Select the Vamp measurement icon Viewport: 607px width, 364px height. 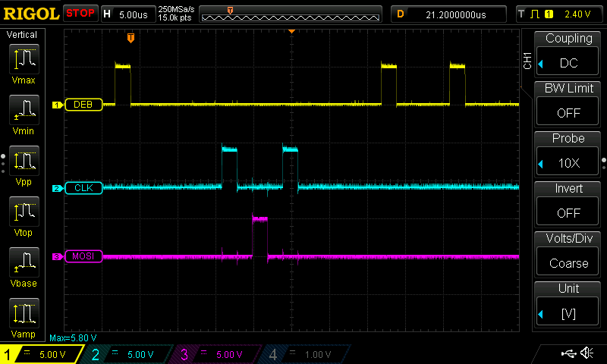[x=24, y=313]
